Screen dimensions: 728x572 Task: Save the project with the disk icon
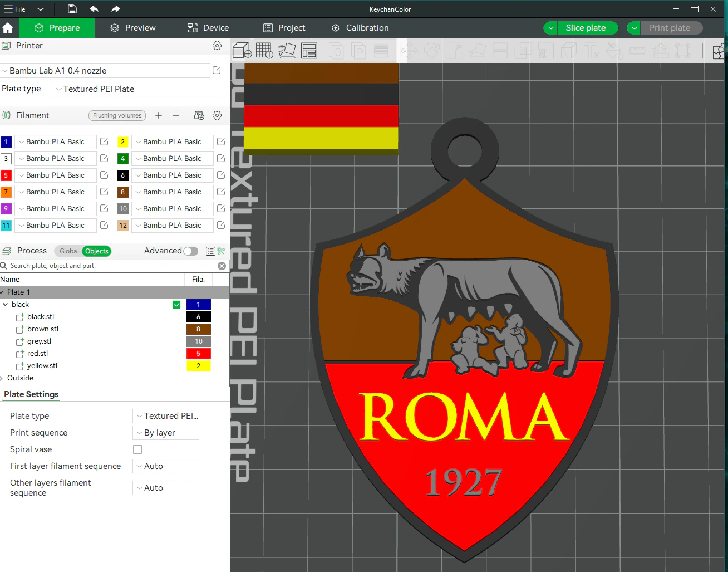[x=72, y=9]
